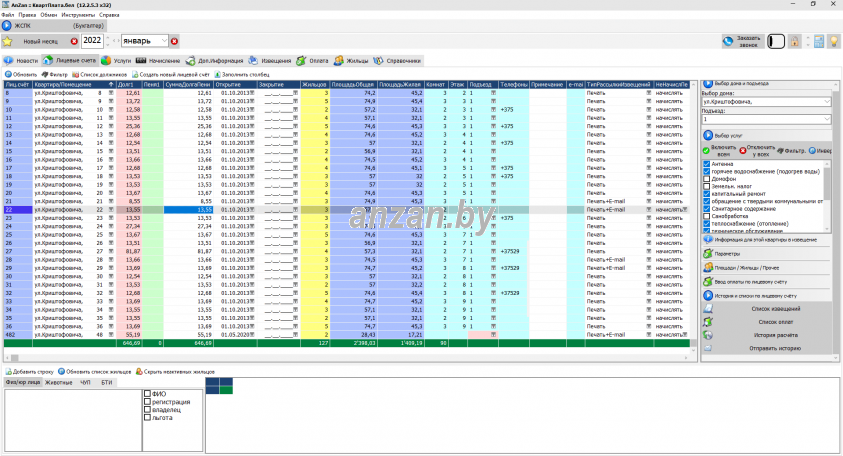843x456 pixels.
Task: Open the Подъезд entrance dropdown
Action: [x=827, y=119]
